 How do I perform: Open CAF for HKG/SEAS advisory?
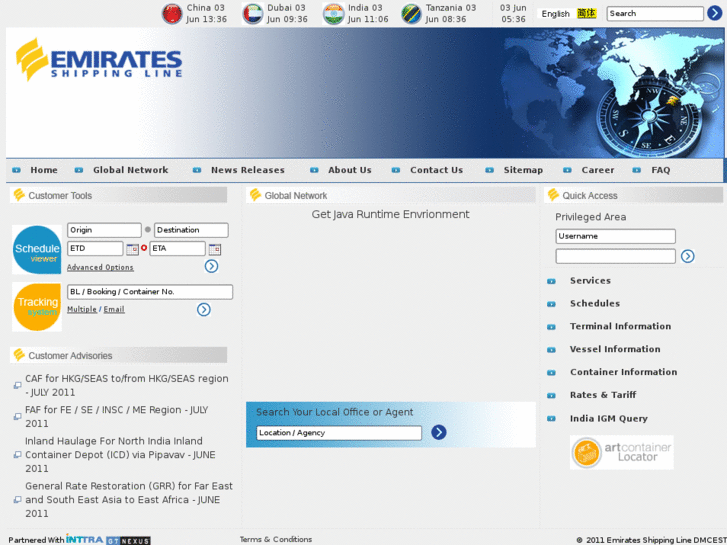pyautogui.click(x=127, y=385)
